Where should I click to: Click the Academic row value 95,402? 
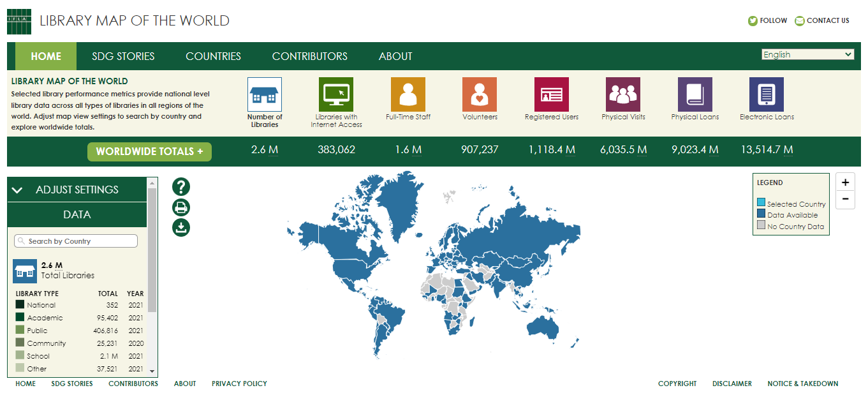107,318
